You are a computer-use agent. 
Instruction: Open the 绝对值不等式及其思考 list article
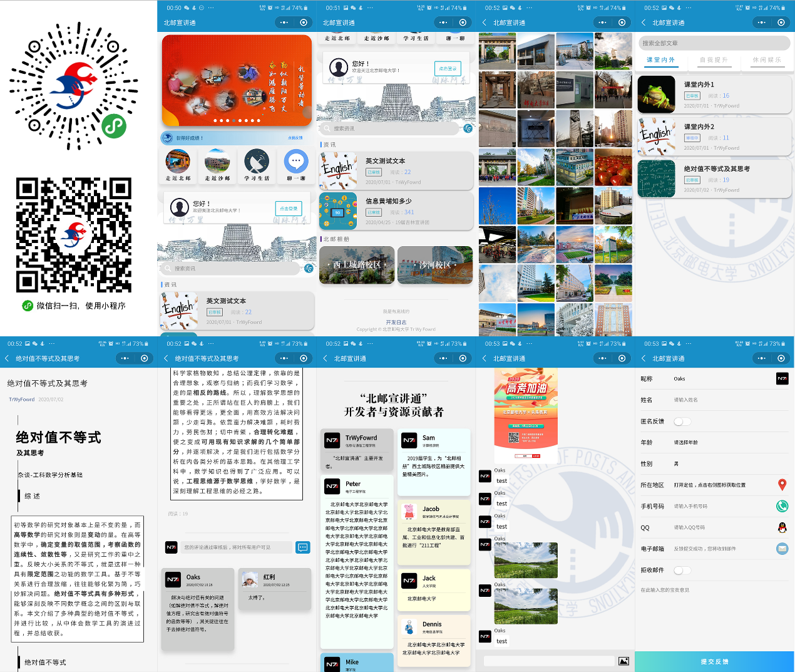[x=714, y=178]
